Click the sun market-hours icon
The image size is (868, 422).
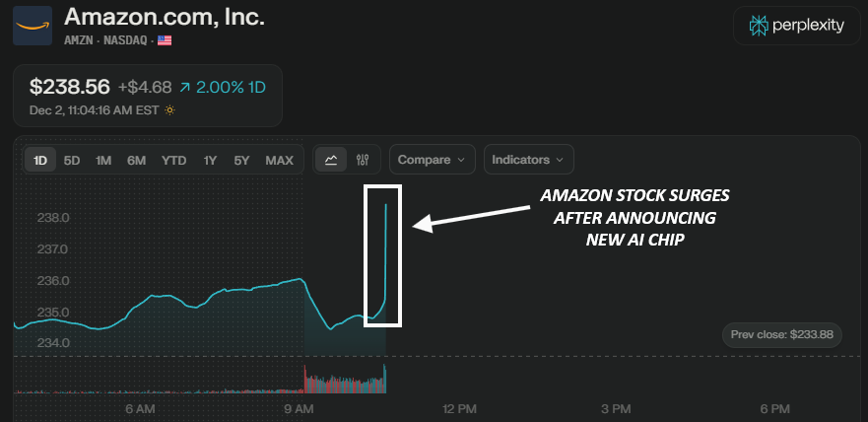170,109
